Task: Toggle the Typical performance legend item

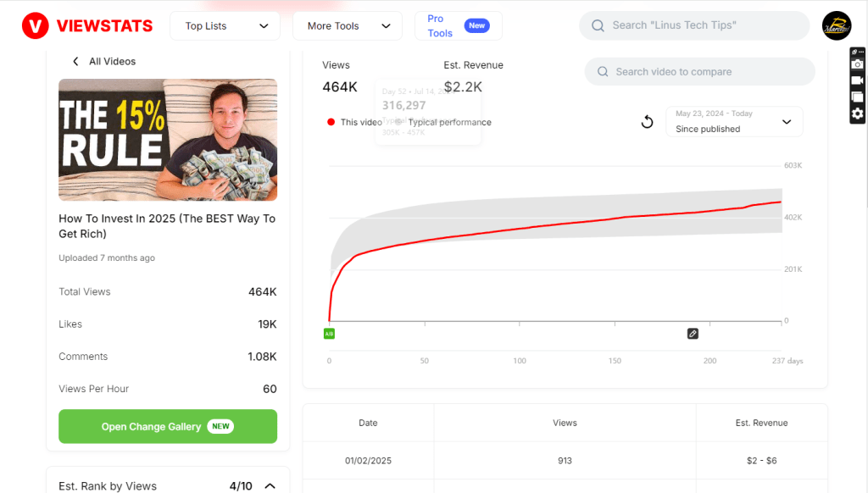Action: click(443, 122)
